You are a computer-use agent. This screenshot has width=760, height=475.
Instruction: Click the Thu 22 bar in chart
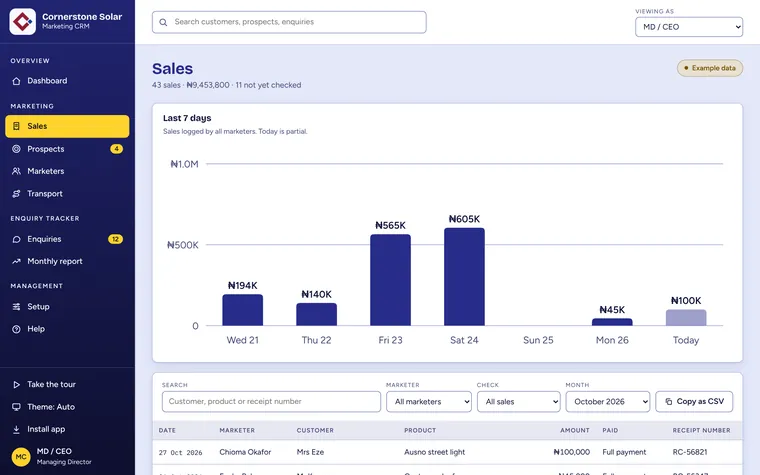point(317,314)
